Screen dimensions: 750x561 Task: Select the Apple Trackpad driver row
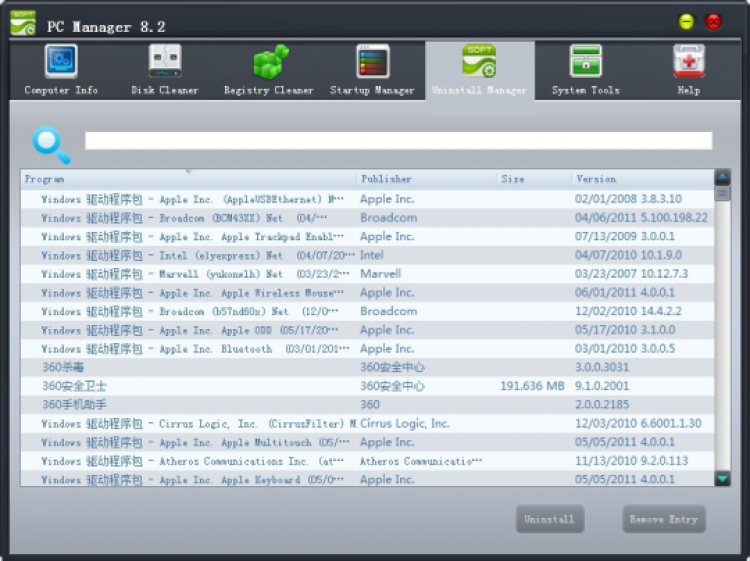pos(367,237)
